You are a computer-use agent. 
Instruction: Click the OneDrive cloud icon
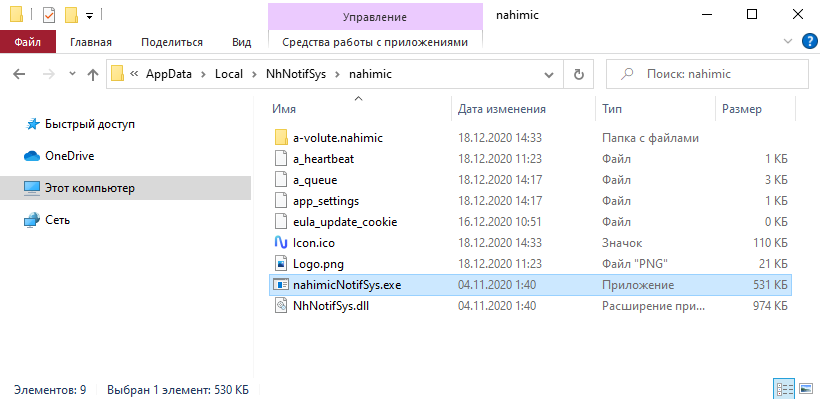32,156
